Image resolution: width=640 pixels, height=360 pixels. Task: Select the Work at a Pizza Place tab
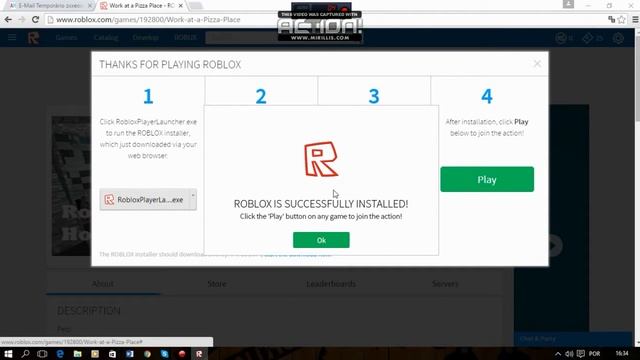[x=141, y=6]
